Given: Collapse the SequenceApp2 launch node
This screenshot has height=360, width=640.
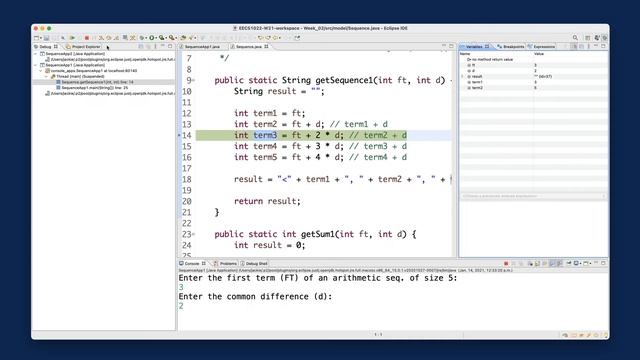Looking at the screenshot, I should tap(36, 53).
